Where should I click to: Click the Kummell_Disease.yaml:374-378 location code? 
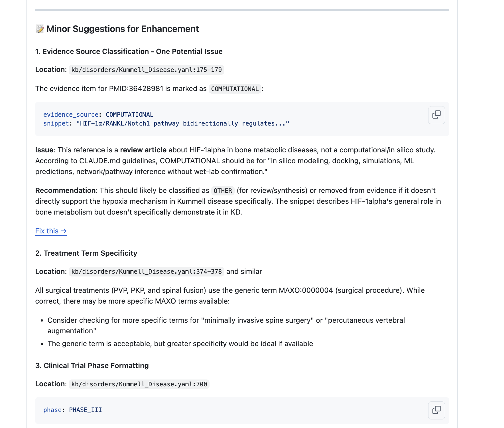click(x=147, y=272)
